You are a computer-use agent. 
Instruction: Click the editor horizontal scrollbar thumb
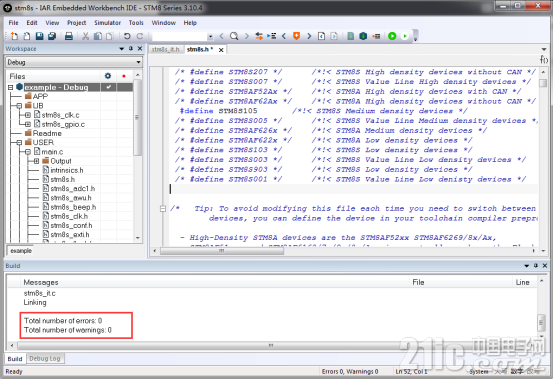pyautogui.click(x=221, y=251)
